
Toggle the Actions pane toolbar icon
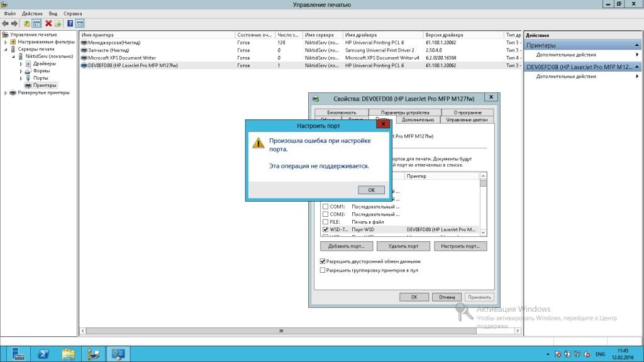(x=80, y=24)
